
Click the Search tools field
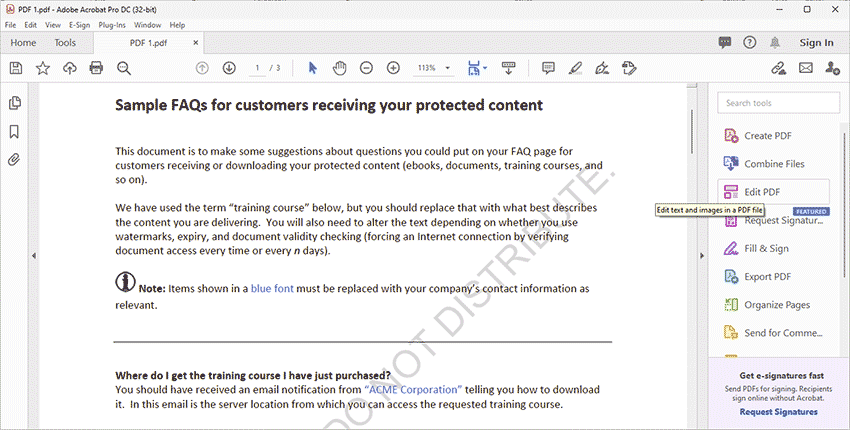(778, 103)
